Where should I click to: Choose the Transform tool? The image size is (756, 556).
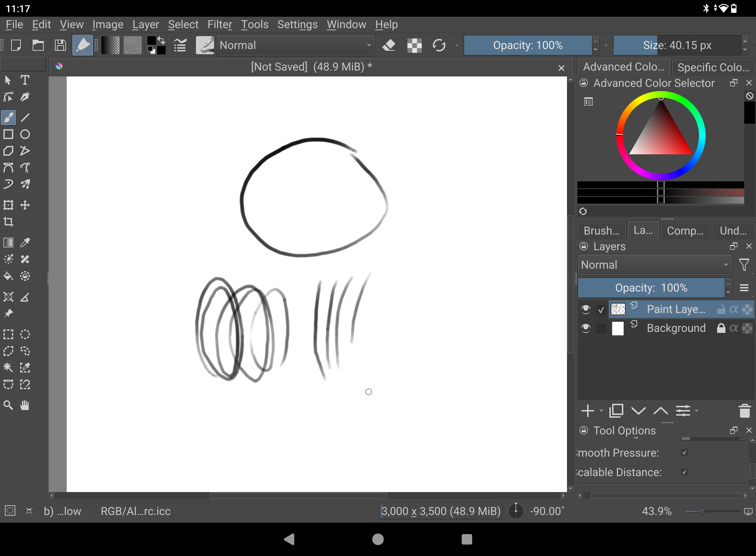pyautogui.click(x=8, y=205)
